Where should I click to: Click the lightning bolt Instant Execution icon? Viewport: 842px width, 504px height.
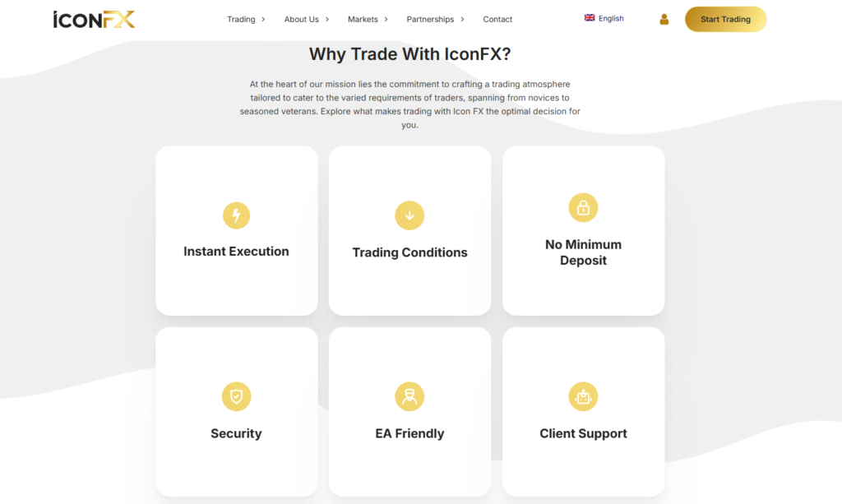(x=236, y=215)
